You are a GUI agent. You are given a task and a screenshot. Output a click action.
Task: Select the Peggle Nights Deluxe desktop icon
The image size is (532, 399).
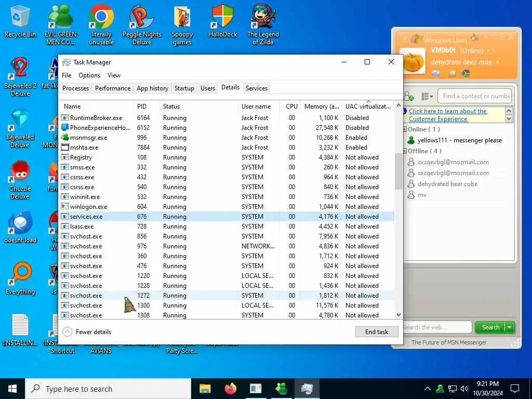point(141,25)
